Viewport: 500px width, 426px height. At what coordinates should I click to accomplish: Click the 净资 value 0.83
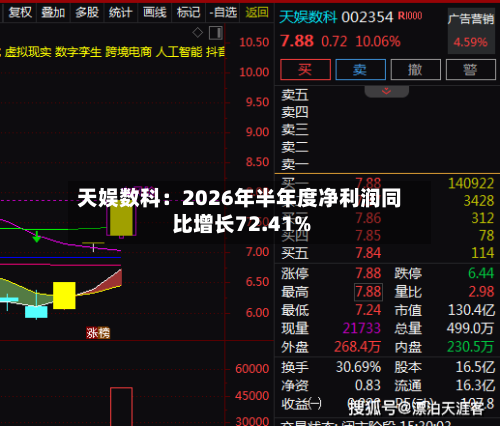[368, 386]
